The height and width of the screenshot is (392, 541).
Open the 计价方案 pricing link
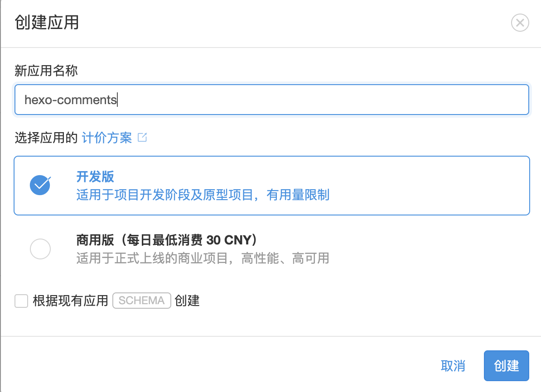pos(106,138)
